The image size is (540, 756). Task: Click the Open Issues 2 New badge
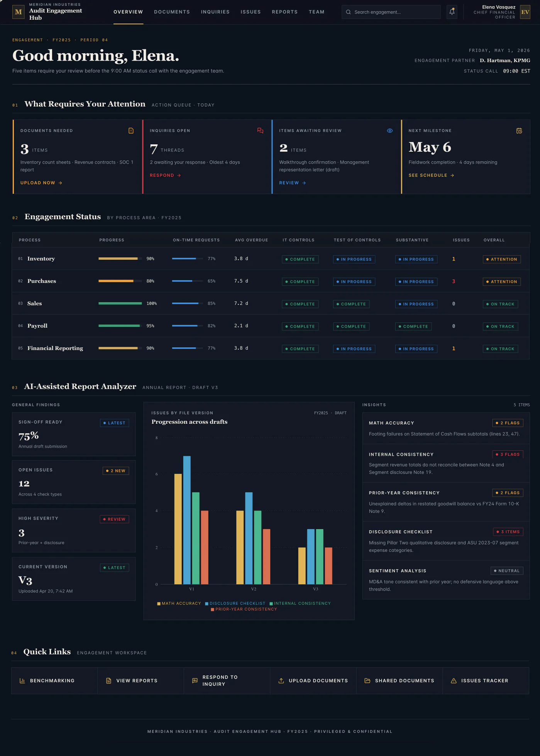pyautogui.click(x=116, y=471)
